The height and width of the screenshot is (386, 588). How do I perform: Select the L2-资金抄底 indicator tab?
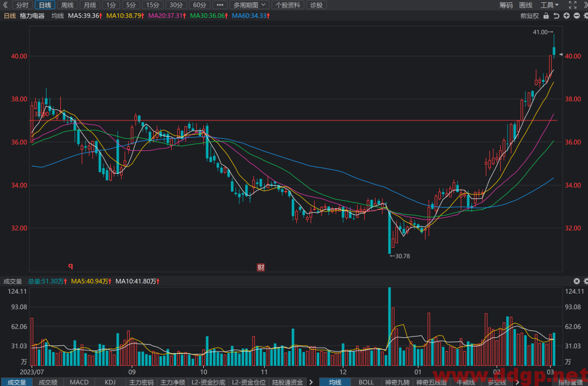pos(208,382)
